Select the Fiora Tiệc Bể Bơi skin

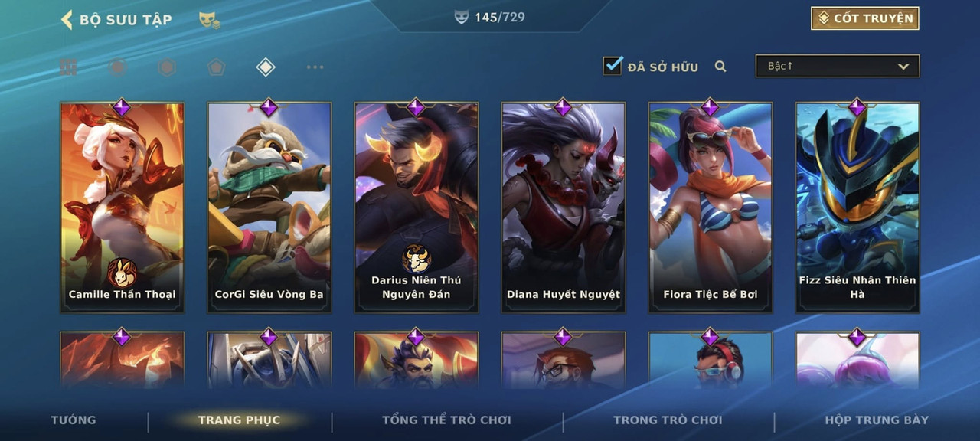710,207
